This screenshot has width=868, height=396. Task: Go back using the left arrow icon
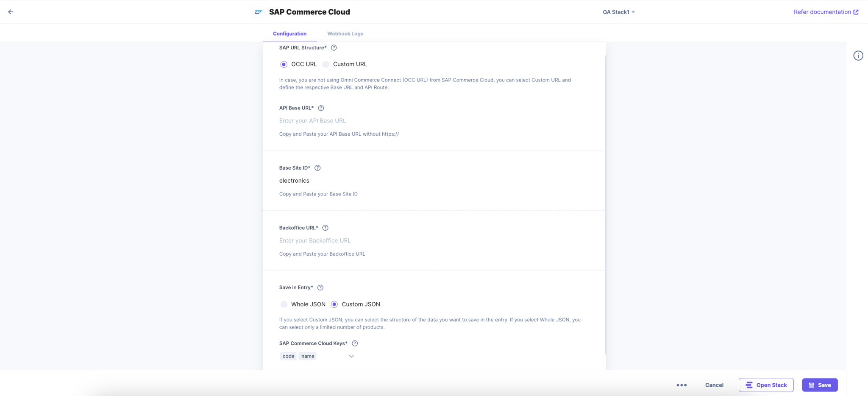(11, 12)
